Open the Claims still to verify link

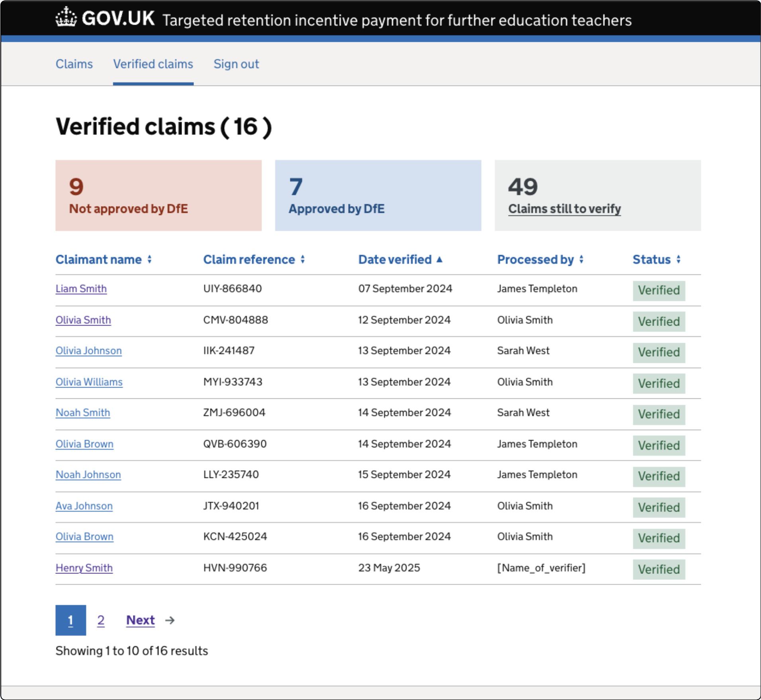564,208
